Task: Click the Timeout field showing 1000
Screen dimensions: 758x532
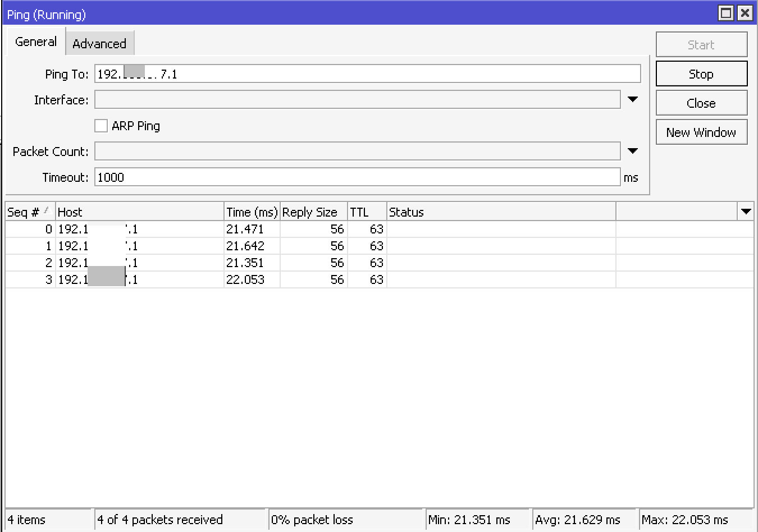Action: (x=358, y=177)
